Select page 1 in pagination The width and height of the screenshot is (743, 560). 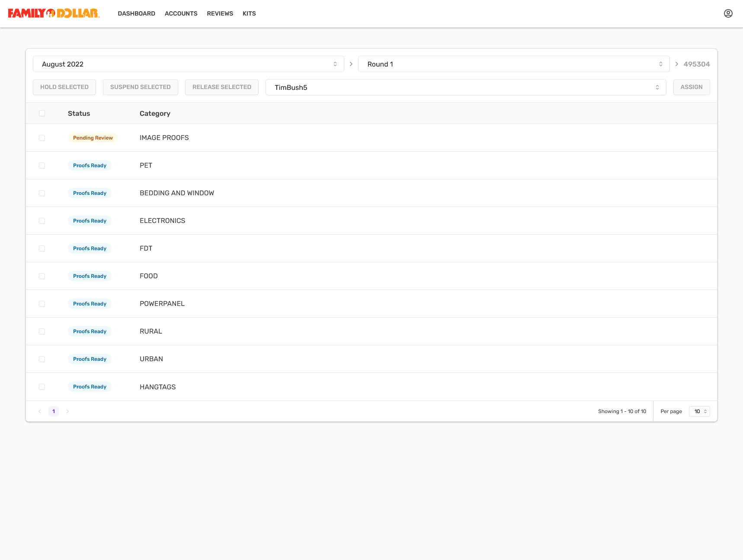[x=54, y=411]
